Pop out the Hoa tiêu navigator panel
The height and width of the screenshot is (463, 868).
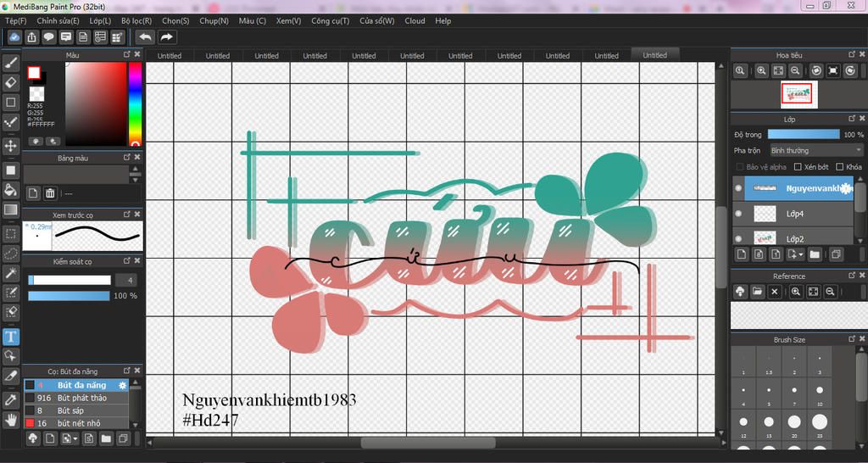[852, 54]
